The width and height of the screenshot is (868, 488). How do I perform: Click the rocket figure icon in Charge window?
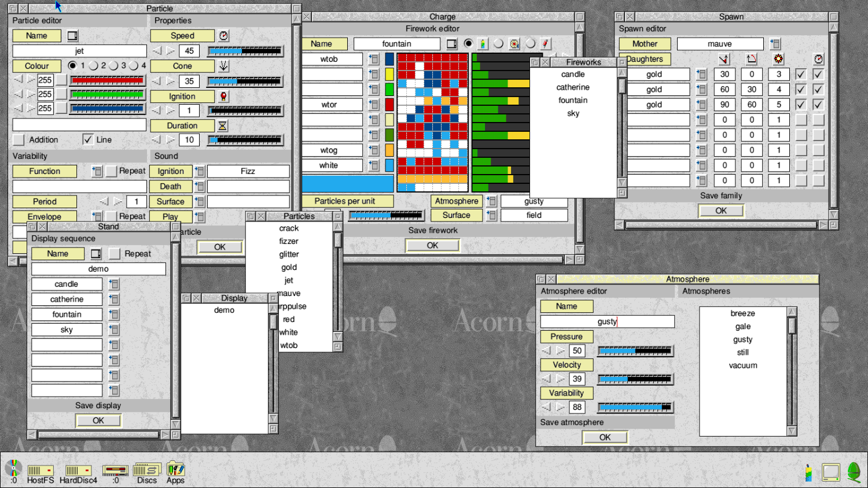click(483, 44)
